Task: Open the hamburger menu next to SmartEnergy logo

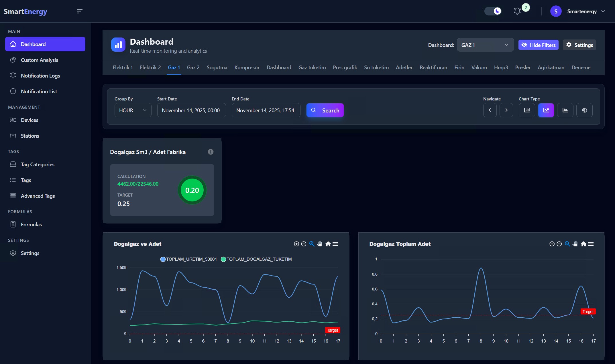Action: (x=79, y=11)
